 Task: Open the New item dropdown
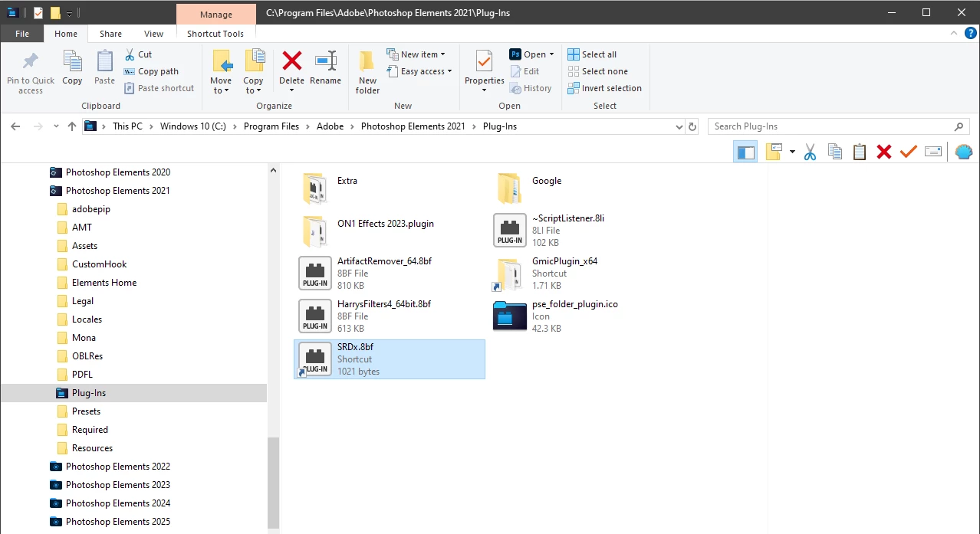coord(416,54)
